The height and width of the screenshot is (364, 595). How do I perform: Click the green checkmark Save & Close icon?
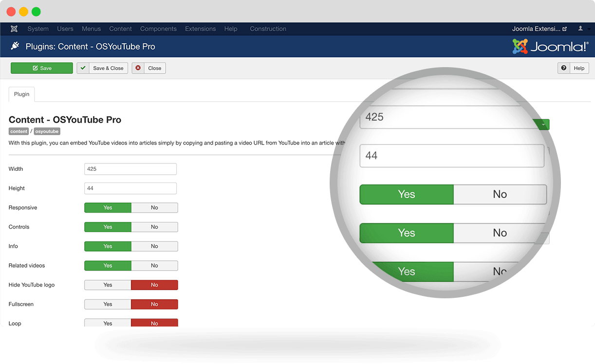(x=83, y=68)
